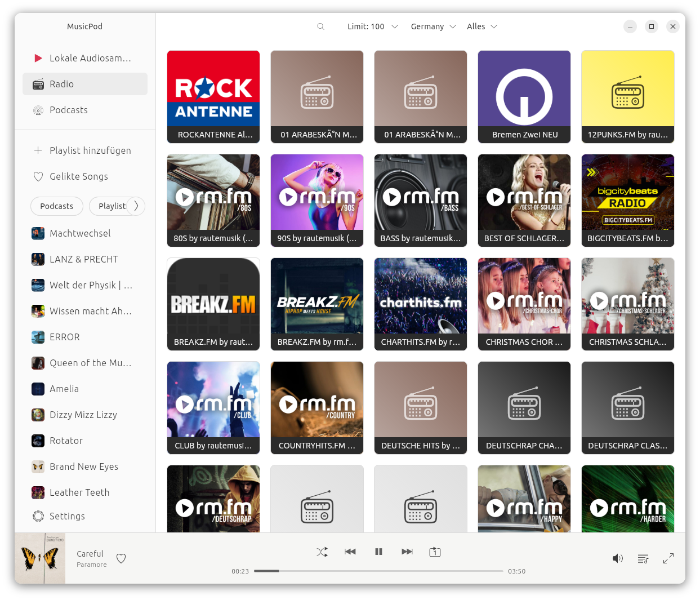Click artist name Paramore in player
The height and width of the screenshot is (600, 700).
tap(92, 565)
